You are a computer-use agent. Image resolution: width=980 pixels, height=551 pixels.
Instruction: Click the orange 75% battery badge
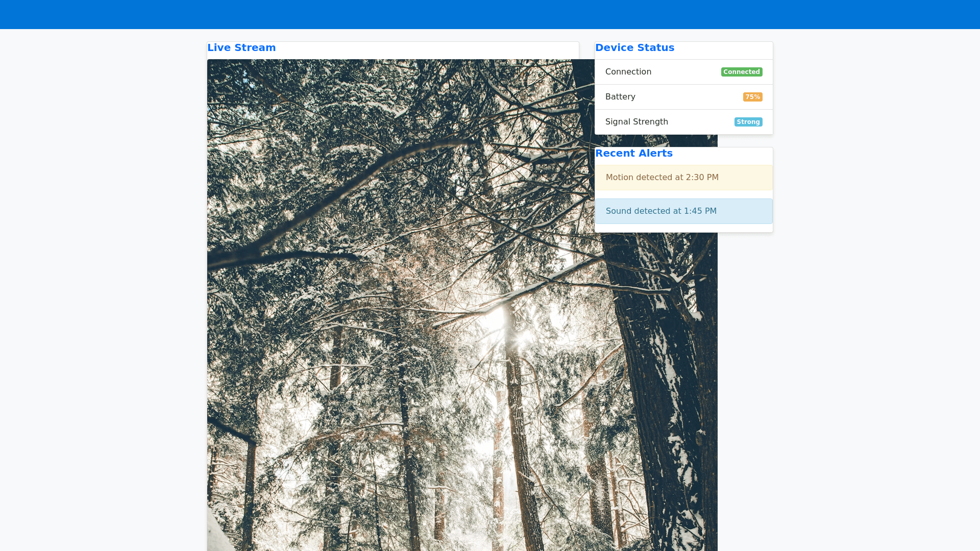(752, 97)
